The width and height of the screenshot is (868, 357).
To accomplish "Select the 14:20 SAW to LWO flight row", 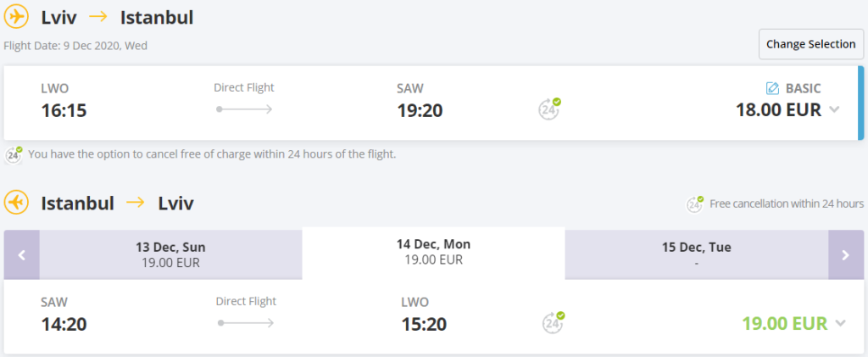I will point(433,316).
